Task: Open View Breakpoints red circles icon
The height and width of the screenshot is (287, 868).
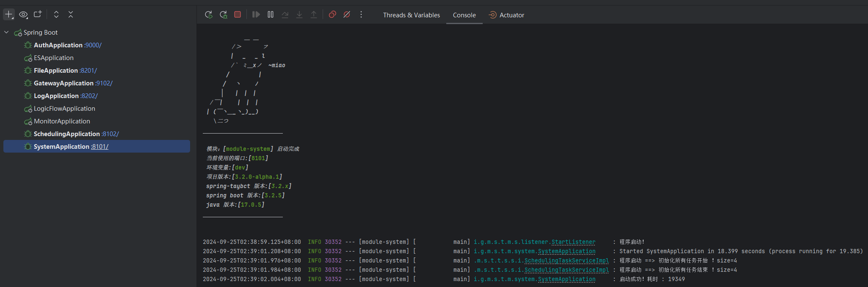Action: coord(332,14)
